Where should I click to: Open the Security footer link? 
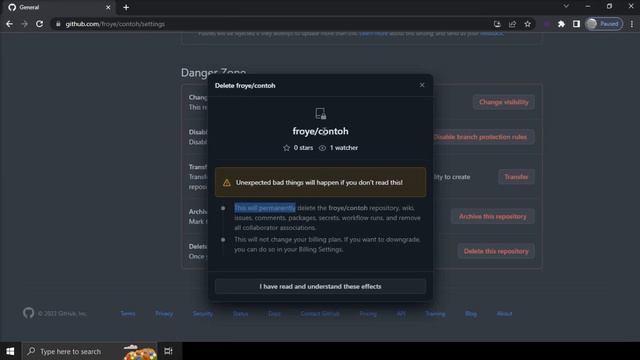point(202,313)
